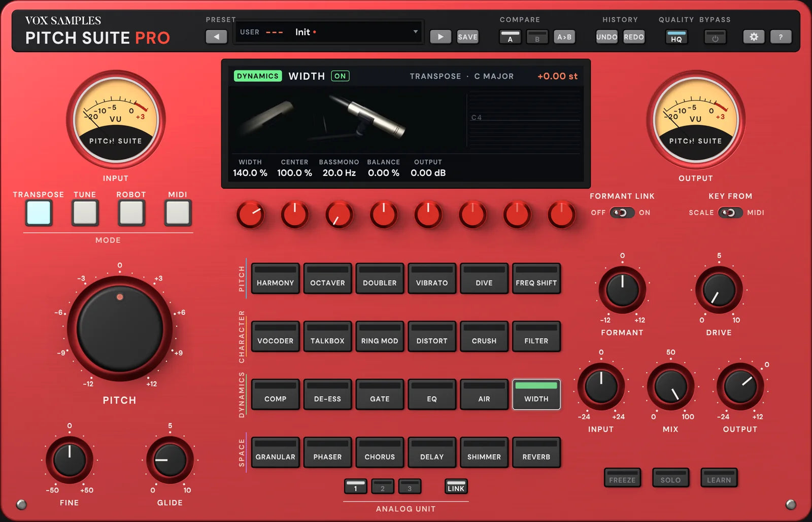Click the help question mark icon
The height and width of the screenshot is (522, 812).
pos(781,37)
